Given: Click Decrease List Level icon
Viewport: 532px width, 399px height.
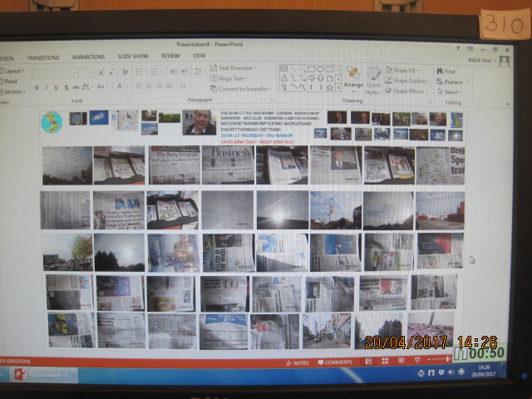Looking at the screenshot, I should (x=174, y=71).
